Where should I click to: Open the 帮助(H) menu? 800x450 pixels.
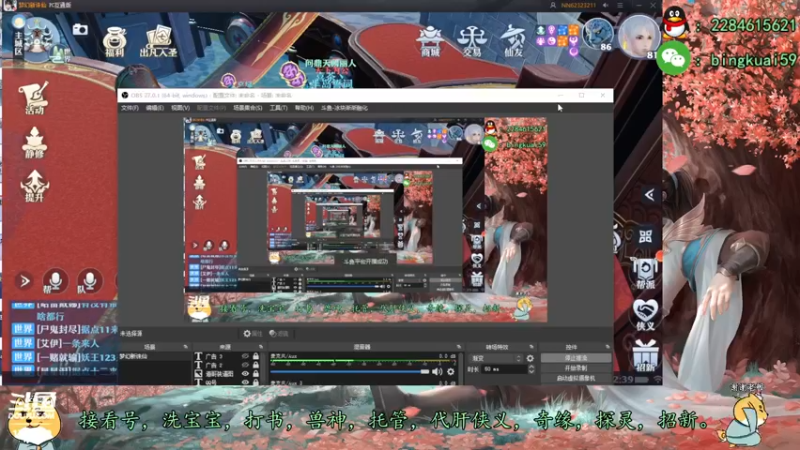tap(304, 108)
